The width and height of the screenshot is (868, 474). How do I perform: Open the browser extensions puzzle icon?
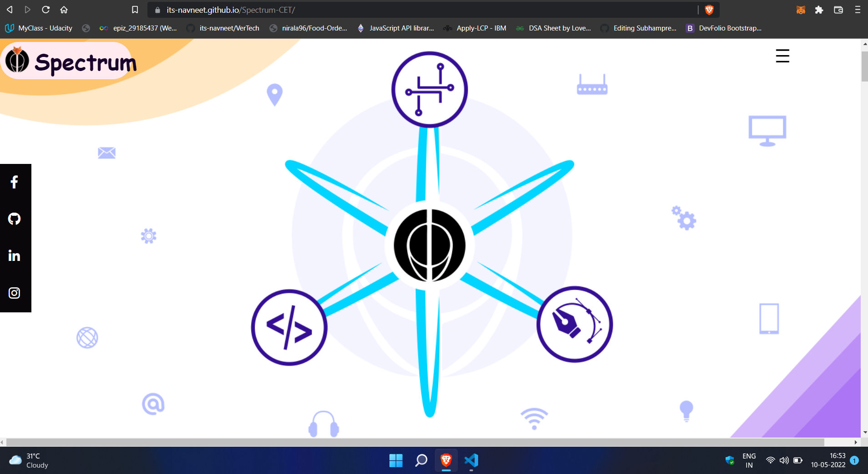(819, 10)
